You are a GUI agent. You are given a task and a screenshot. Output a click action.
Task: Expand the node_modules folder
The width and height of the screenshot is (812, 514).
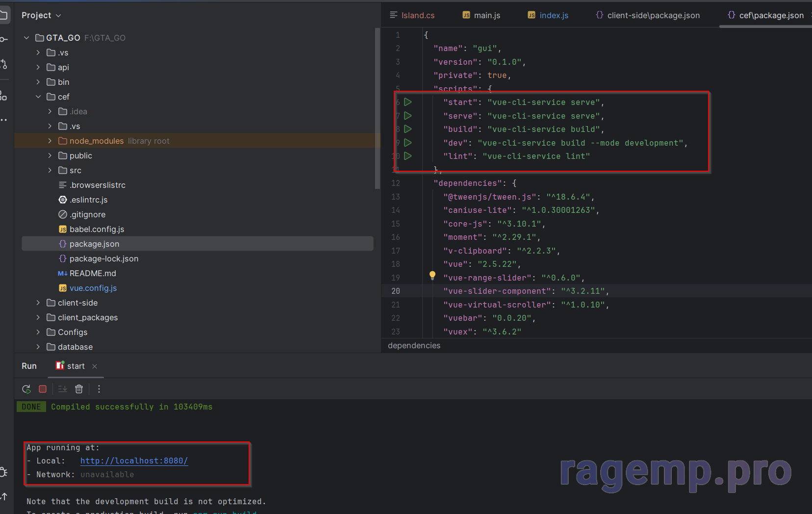[x=50, y=141]
